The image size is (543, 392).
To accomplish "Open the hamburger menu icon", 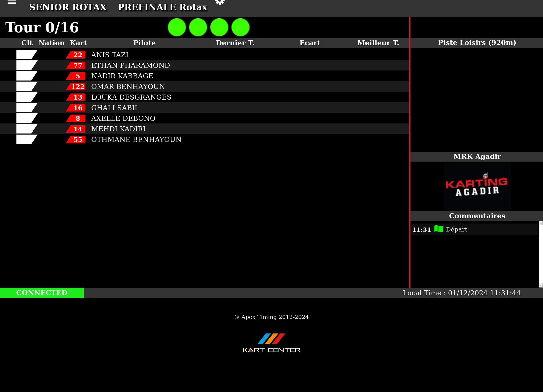I will click(12, 2).
